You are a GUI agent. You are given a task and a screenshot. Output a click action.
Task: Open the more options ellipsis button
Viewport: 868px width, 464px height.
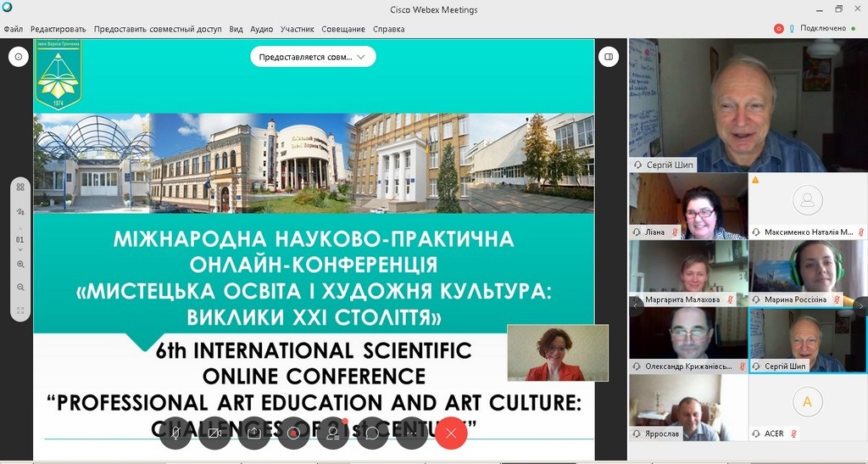[x=411, y=433]
